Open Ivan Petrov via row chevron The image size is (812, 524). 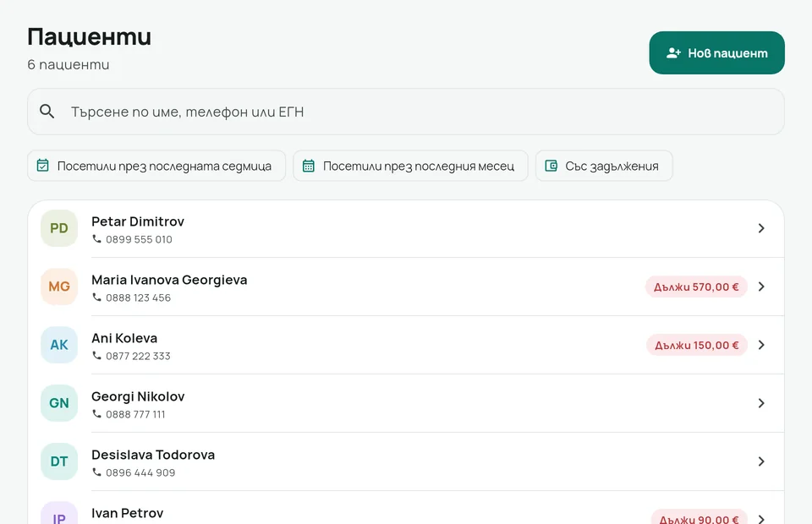[761, 519]
